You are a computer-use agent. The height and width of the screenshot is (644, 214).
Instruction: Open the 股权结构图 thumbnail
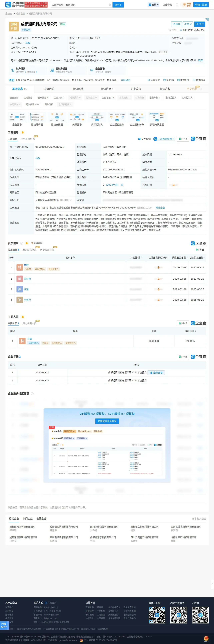[37, 119]
